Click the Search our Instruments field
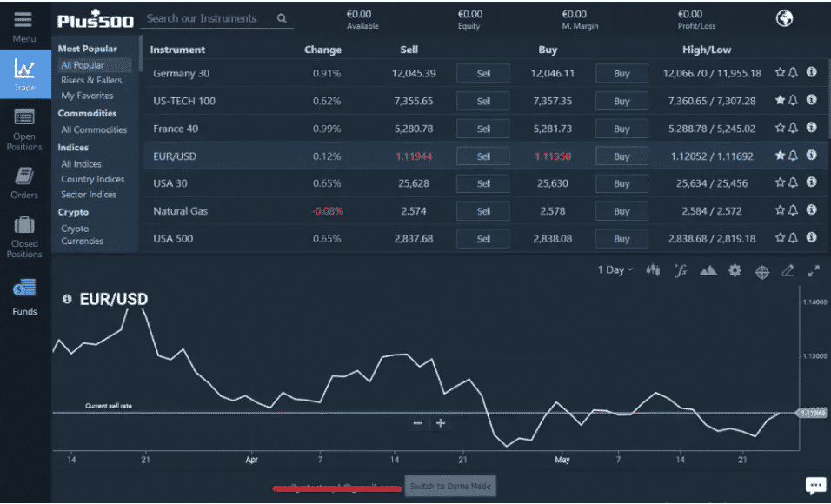831x504 pixels. (x=209, y=18)
